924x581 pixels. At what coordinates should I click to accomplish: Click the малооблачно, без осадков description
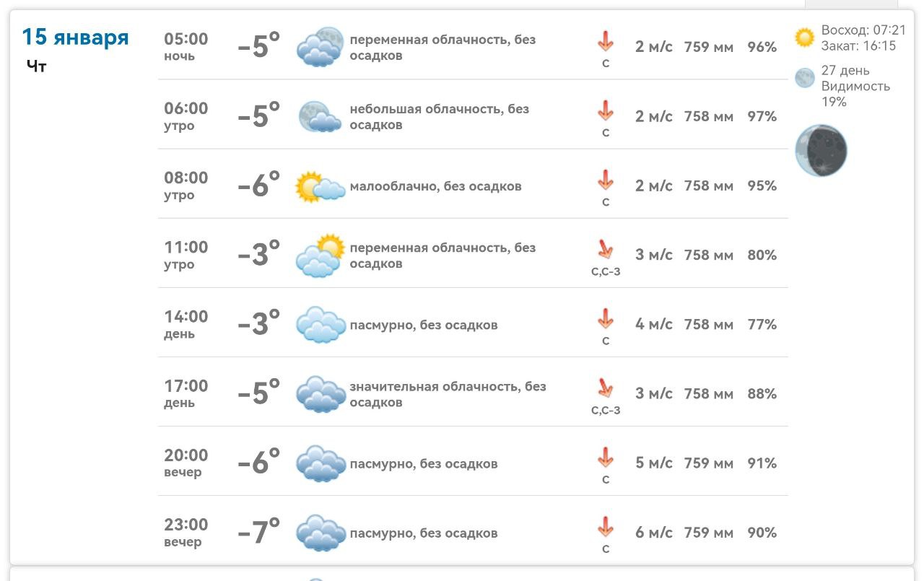coord(435,186)
